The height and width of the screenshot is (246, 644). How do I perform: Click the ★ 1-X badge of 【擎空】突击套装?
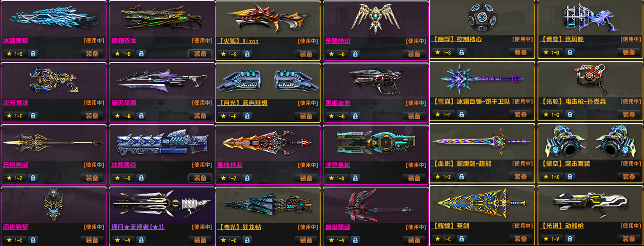tap(551, 176)
